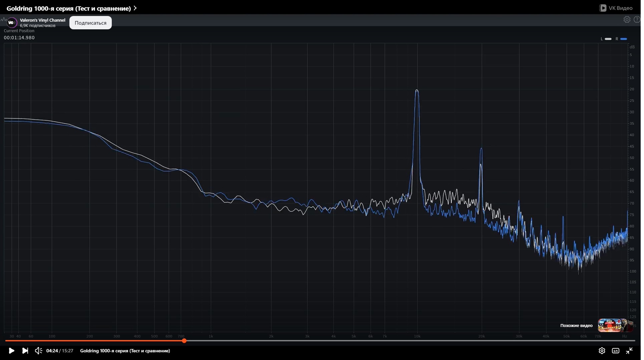Click the Подписаться subscribe button
644x360 pixels.
[90, 23]
